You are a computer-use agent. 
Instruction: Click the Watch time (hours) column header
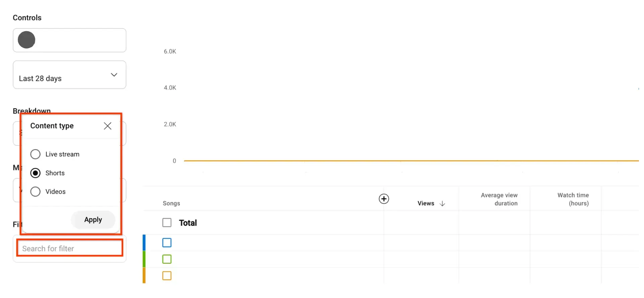pos(573,199)
